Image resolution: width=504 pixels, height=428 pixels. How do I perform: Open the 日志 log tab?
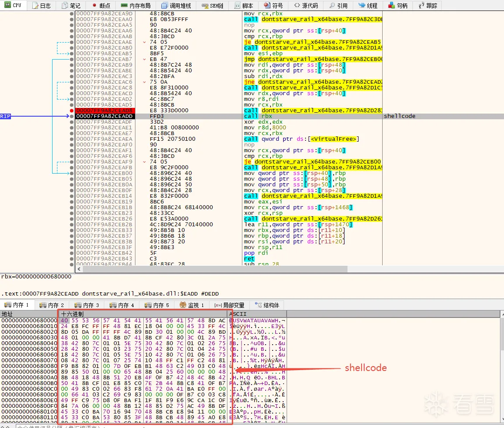click(x=42, y=5)
